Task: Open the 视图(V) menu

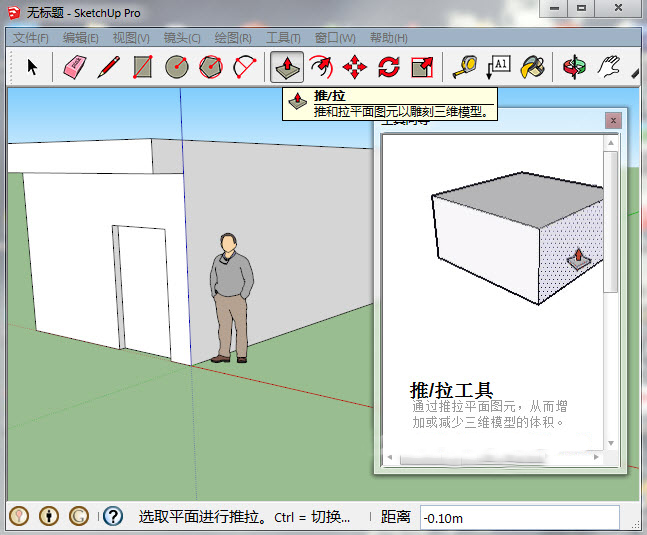Action: click(x=131, y=38)
